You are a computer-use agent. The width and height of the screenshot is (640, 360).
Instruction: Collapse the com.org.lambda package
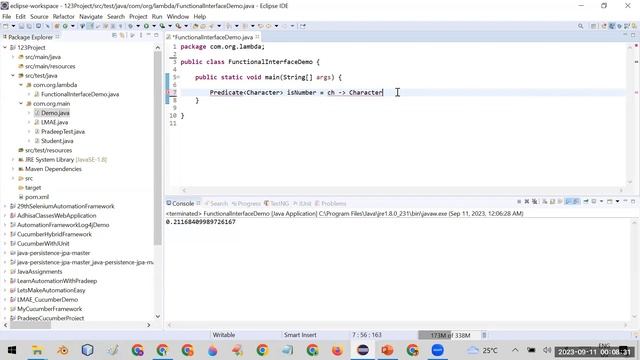click(21, 85)
